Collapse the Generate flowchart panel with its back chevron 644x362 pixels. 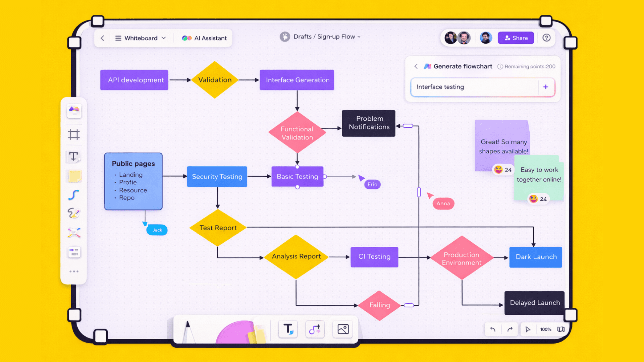[x=416, y=66]
